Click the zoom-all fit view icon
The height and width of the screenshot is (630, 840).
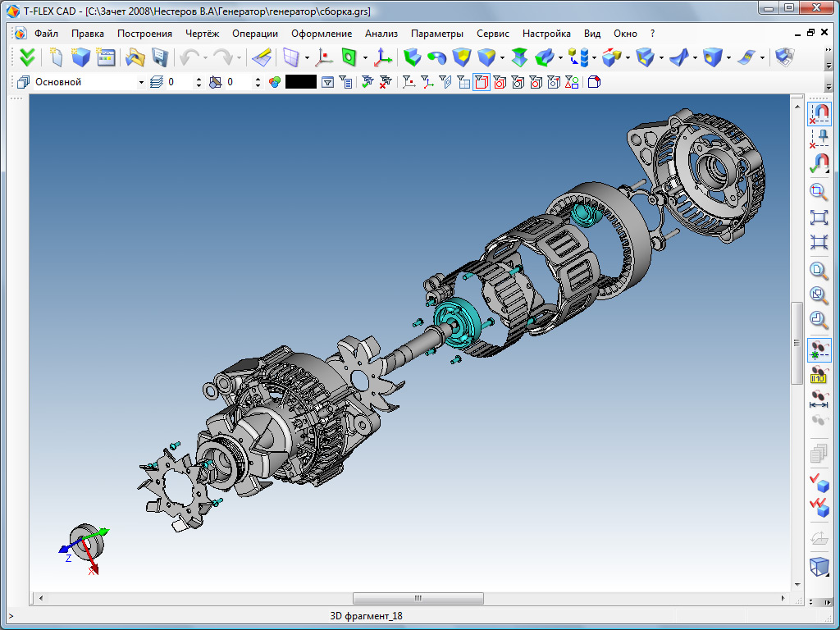819,217
